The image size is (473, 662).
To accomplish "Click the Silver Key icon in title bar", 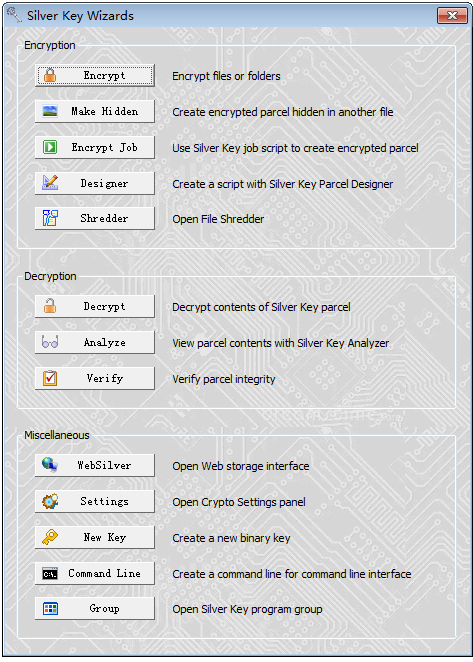I will (x=14, y=15).
